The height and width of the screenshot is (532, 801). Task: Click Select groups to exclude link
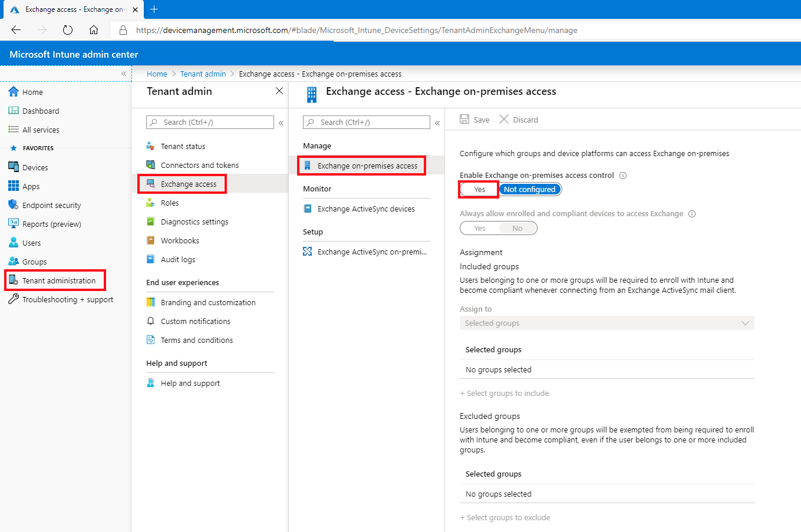[505, 518]
